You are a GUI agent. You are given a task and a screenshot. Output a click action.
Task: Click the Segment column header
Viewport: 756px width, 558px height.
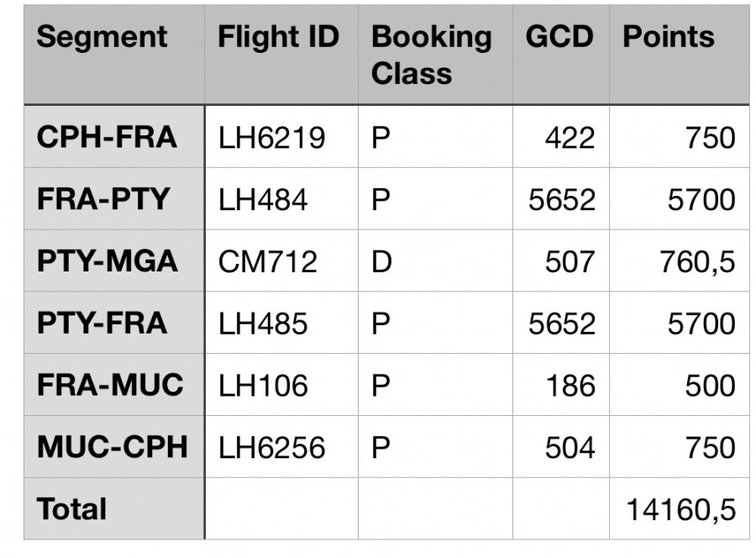pos(102,38)
